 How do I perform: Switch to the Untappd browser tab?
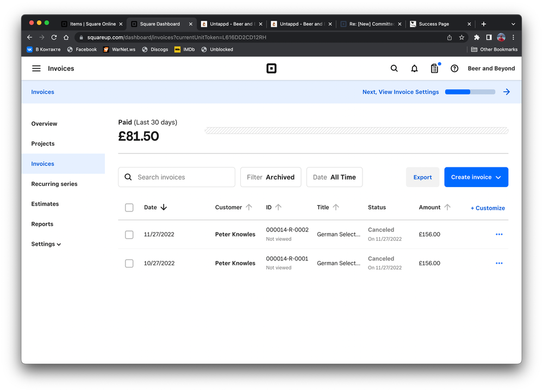[231, 24]
